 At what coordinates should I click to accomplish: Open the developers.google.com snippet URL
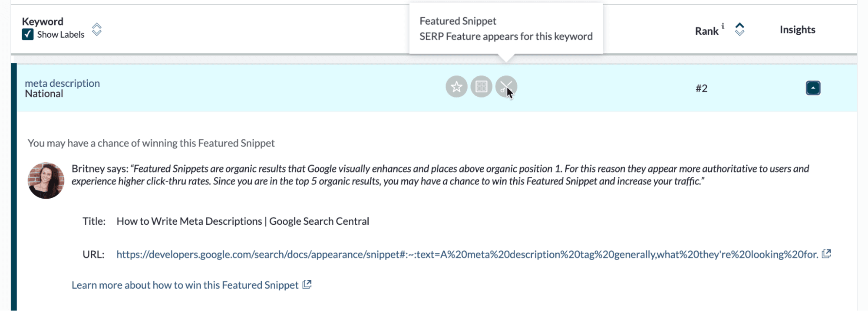coord(467,254)
